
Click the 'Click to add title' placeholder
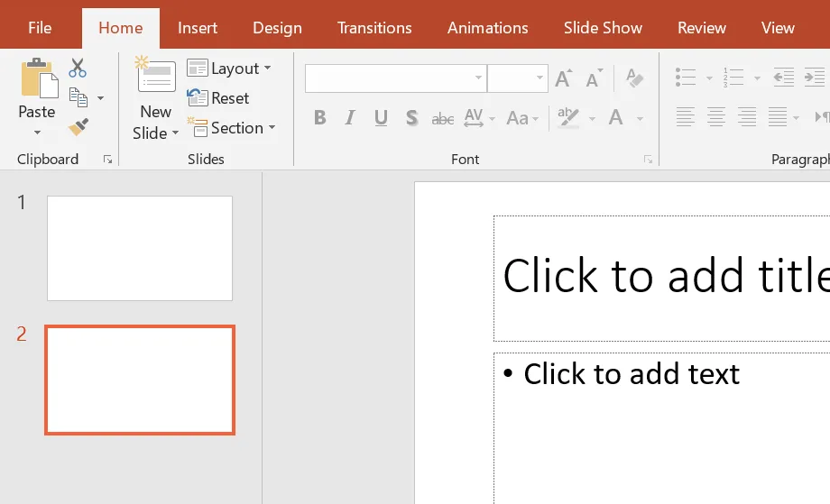point(661,279)
